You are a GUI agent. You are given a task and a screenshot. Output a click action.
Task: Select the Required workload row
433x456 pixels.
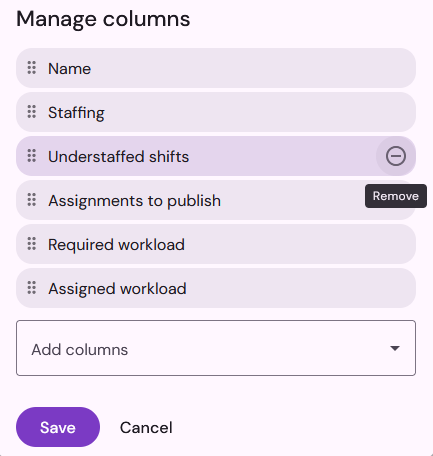coord(216,244)
